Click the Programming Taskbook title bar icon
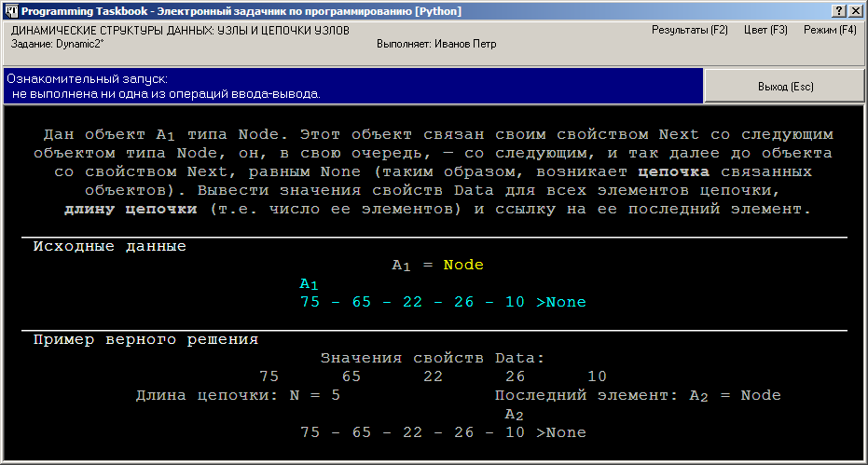The height and width of the screenshot is (465, 868). click(x=10, y=10)
